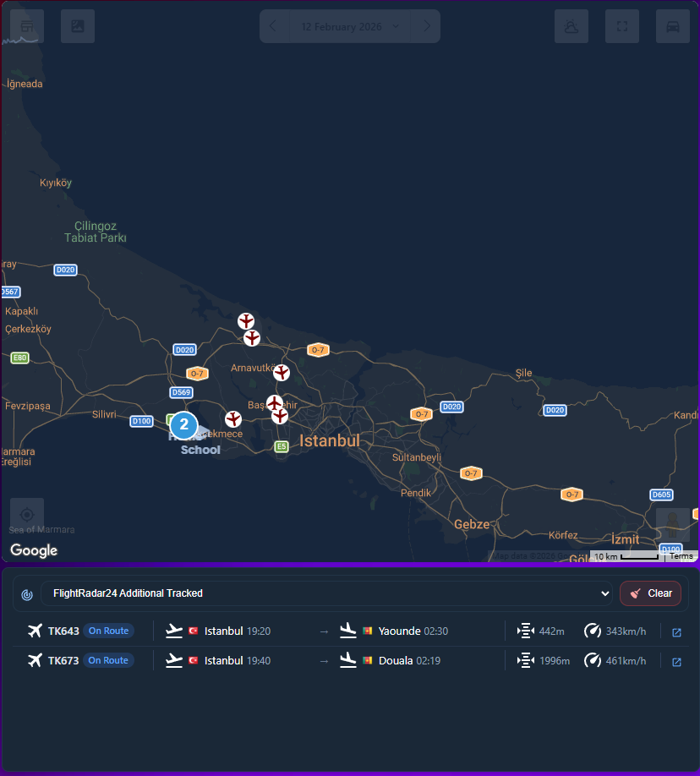This screenshot has height=776, width=700.
Task: Click the radar icon beside the tracker dropdown
Action: 27,594
